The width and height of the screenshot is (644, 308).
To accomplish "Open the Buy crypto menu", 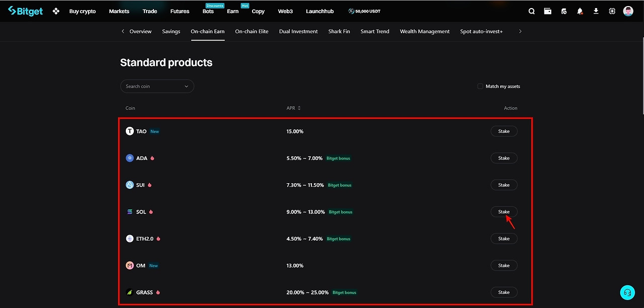I will (x=83, y=11).
